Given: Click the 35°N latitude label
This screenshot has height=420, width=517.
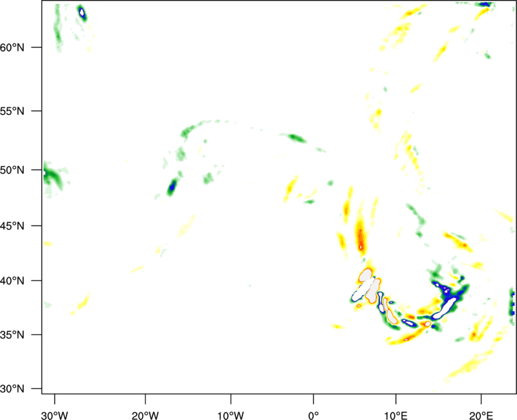Looking at the screenshot, I should tap(12, 335).
